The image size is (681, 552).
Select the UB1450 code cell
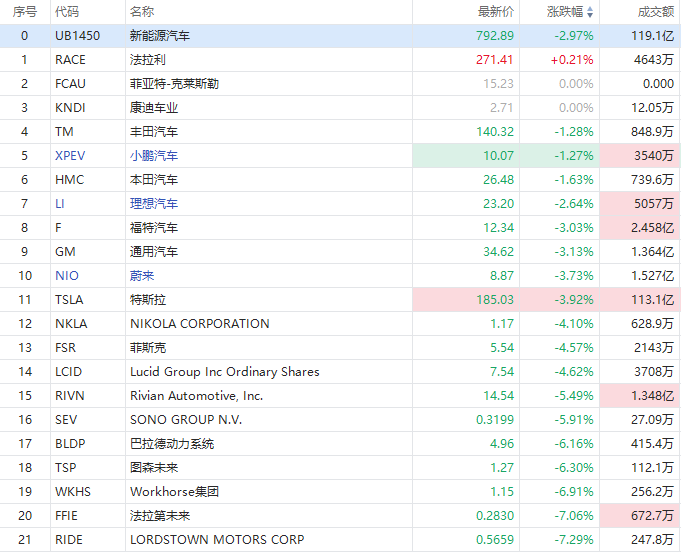[77, 36]
